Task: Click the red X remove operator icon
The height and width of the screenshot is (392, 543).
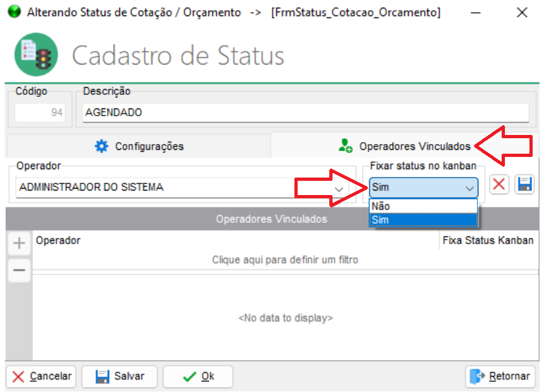Action: [x=498, y=185]
